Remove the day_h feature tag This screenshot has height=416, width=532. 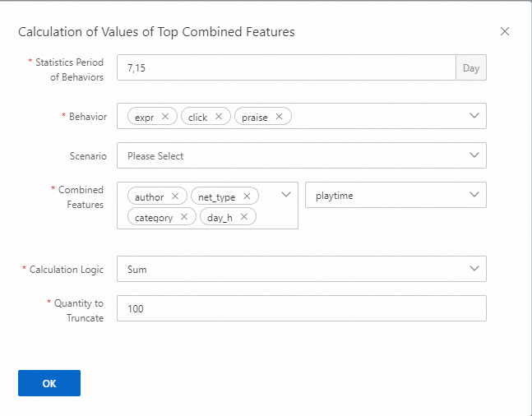[x=244, y=217]
